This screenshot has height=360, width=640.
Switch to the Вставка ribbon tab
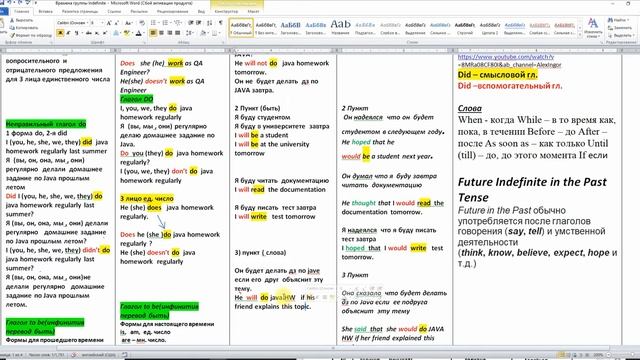point(45,11)
